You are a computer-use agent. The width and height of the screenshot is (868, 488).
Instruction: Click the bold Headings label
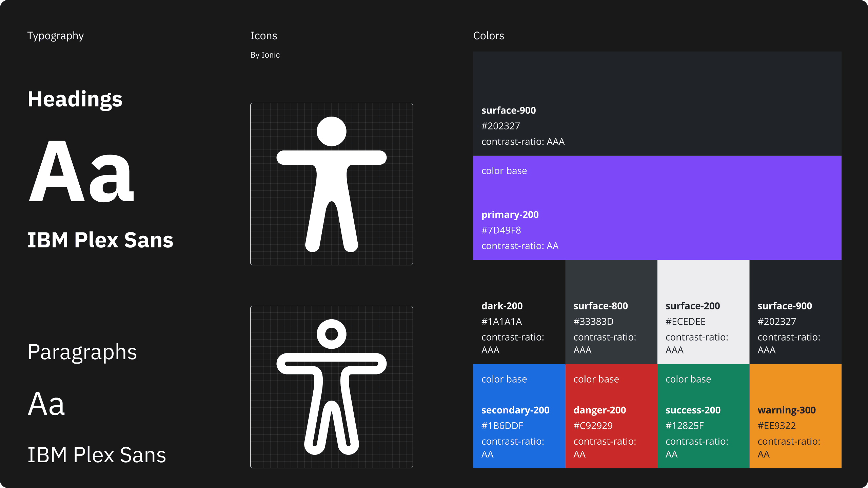[75, 100]
